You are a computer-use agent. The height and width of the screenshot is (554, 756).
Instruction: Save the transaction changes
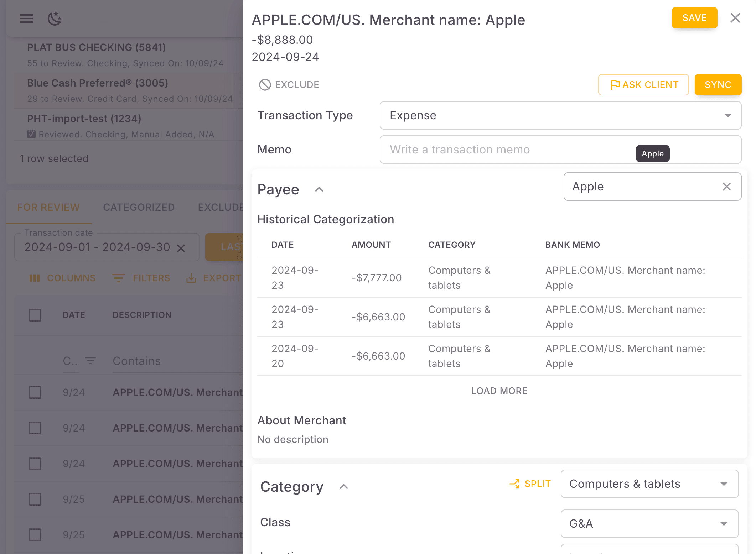point(694,18)
